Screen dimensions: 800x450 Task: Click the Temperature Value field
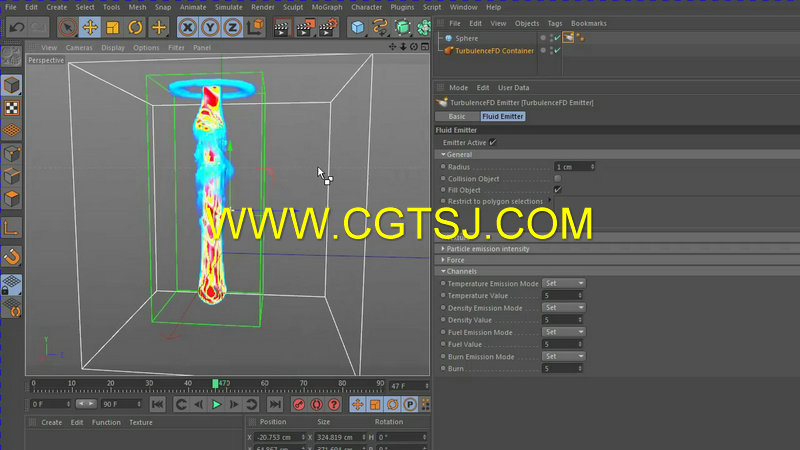[562, 295]
